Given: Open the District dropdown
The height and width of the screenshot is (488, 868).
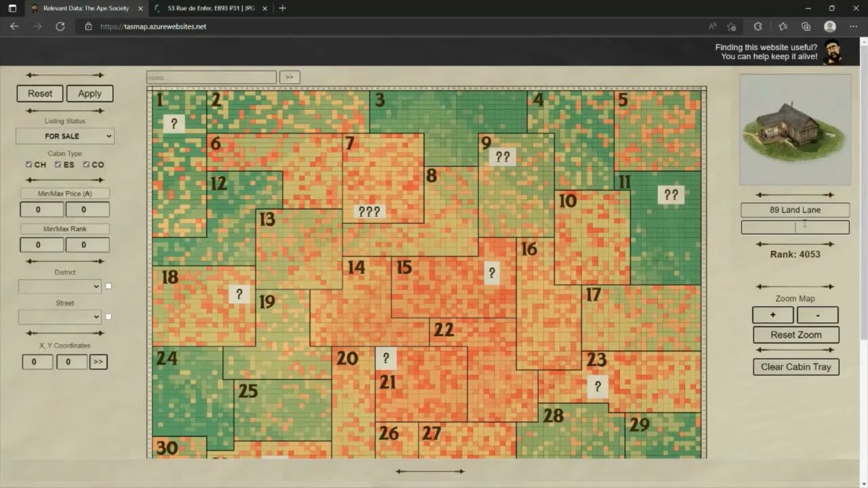Looking at the screenshot, I should coord(60,286).
